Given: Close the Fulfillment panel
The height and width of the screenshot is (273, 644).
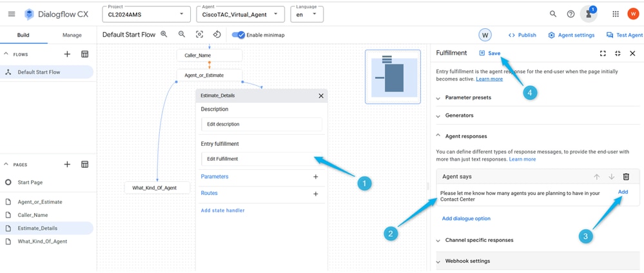Looking at the screenshot, I should click(632, 54).
